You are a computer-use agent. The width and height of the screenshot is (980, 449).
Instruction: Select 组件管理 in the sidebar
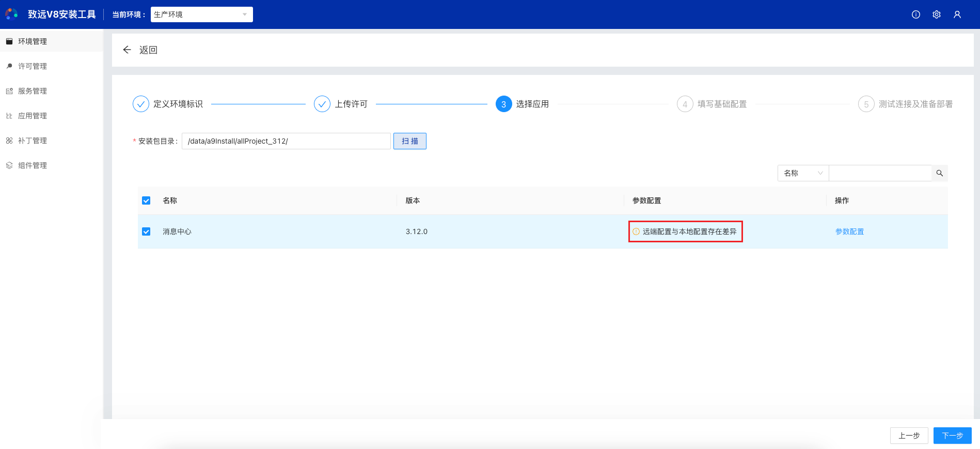click(x=33, y=165)
